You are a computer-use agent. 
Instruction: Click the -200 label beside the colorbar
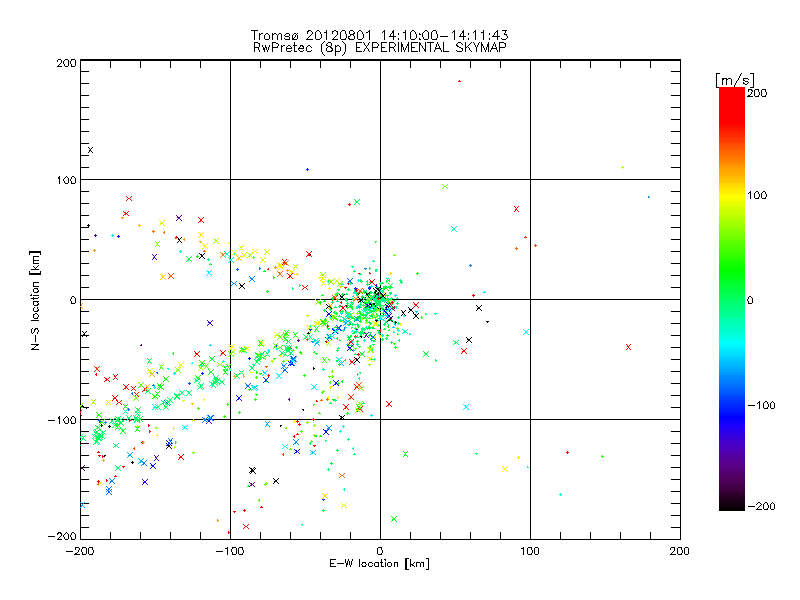click(761, 506)
